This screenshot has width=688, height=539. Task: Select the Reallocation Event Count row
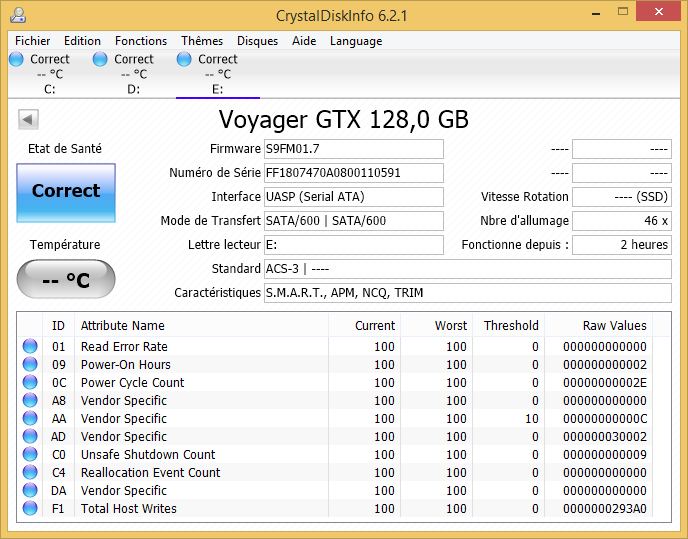150,473
